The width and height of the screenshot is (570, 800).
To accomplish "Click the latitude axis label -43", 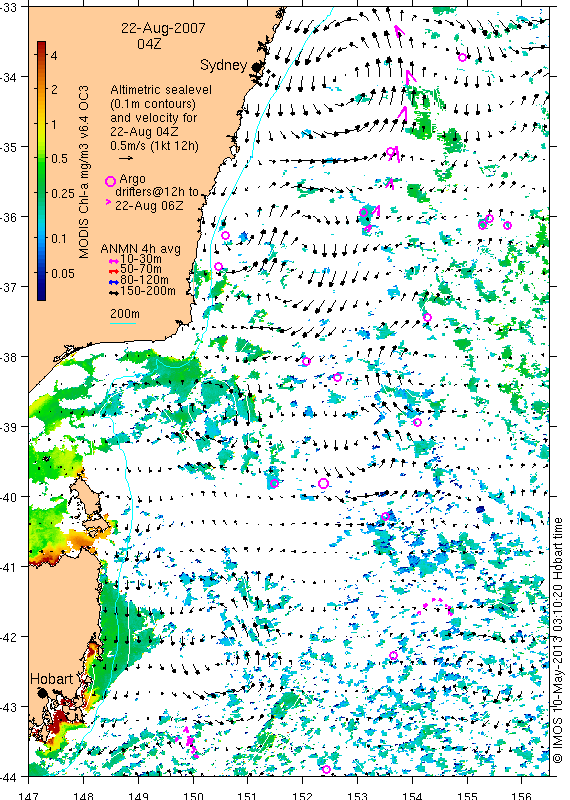I will [8, 707].
